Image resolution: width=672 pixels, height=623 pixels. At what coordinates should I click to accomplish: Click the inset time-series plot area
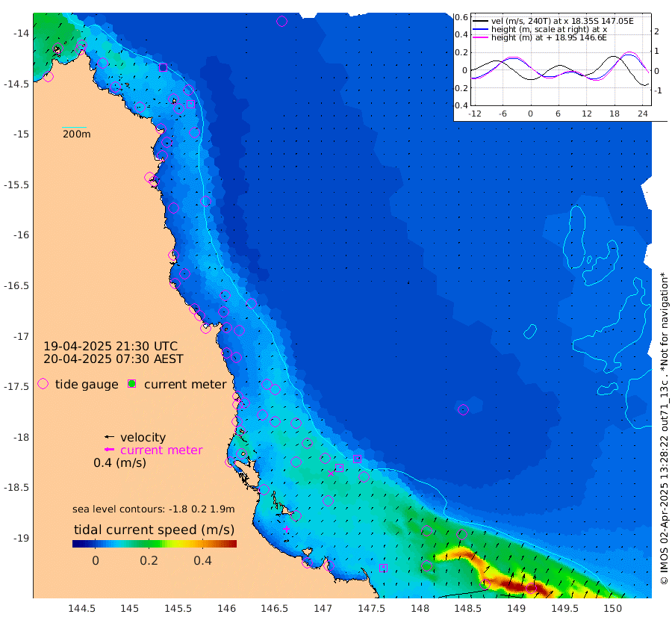[561, 60]
